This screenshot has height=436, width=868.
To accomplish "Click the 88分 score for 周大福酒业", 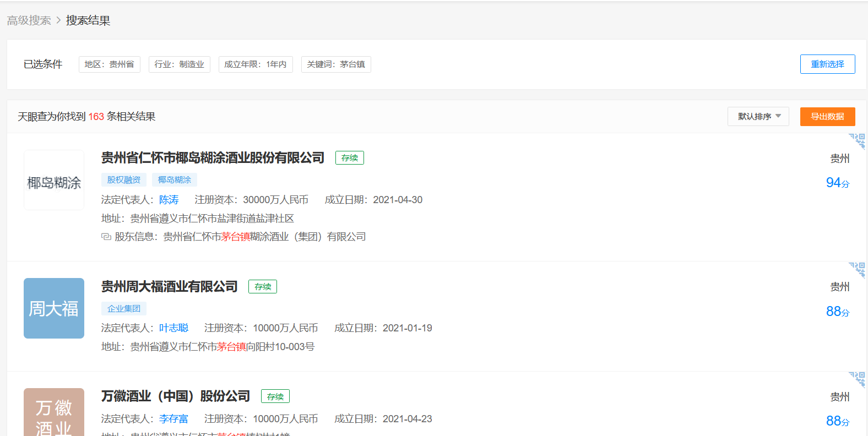I will pyautogui.click(x=838, y=311).
